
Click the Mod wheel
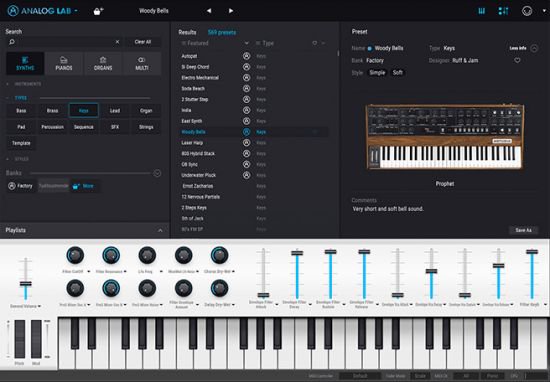coord(36,339)
